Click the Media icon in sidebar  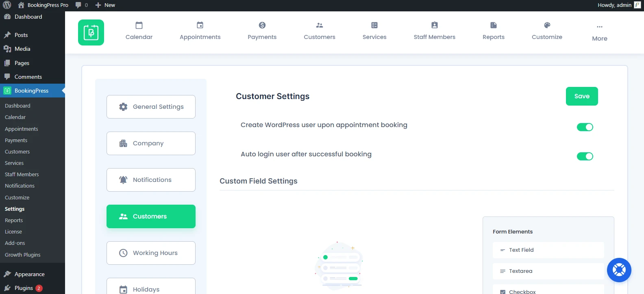tap(7, 49)
